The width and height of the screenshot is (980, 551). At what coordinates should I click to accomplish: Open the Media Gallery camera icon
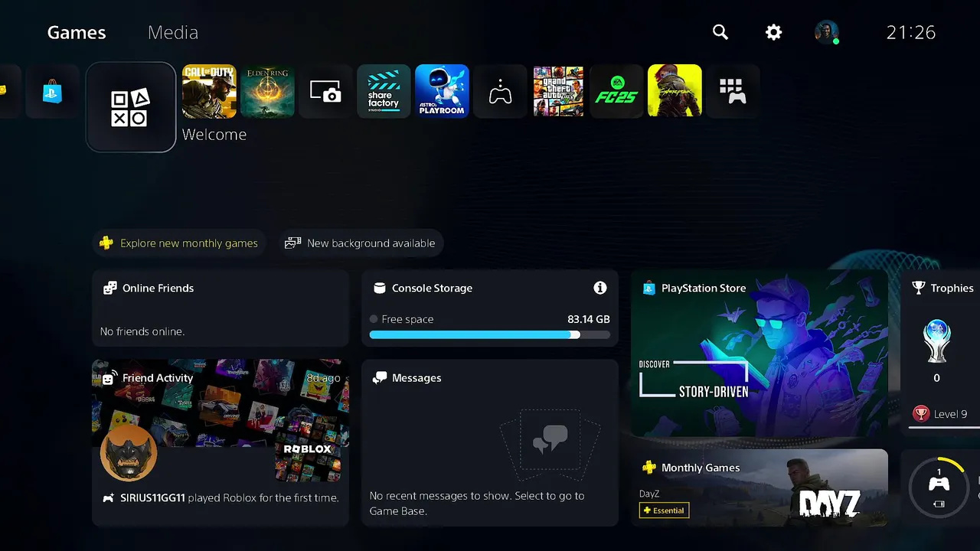tap(325, 91)
